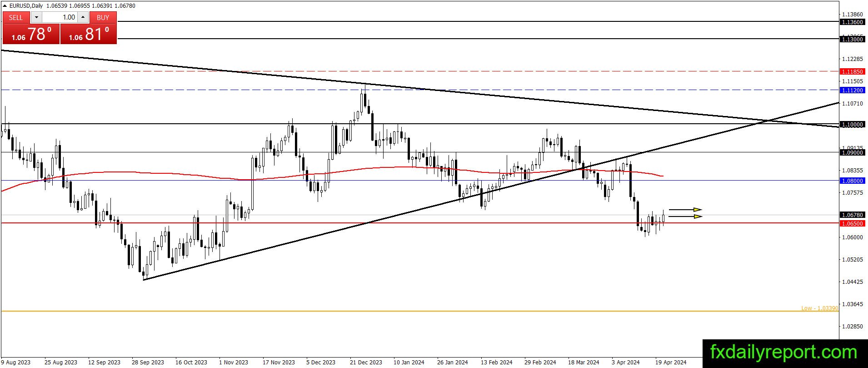This screenshot has width=868, height=368.
Task: Click the 29 Feb 2024 date label
Action: tap(540, 363)
